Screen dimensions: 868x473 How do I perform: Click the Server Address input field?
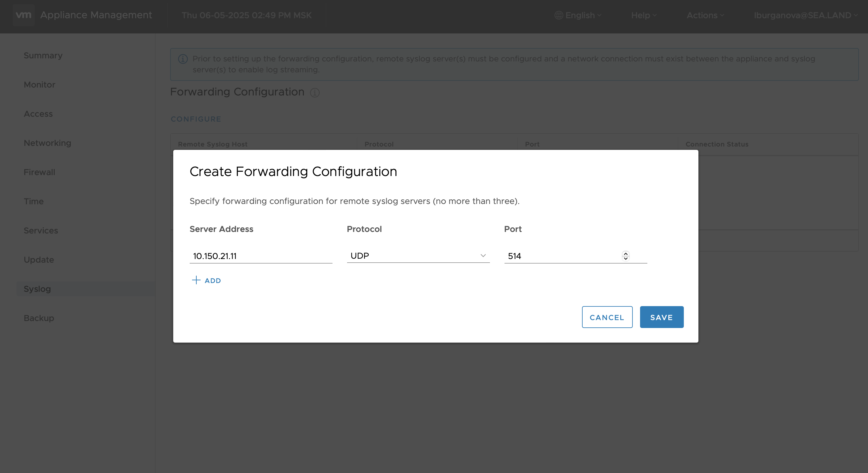(261, 256)
